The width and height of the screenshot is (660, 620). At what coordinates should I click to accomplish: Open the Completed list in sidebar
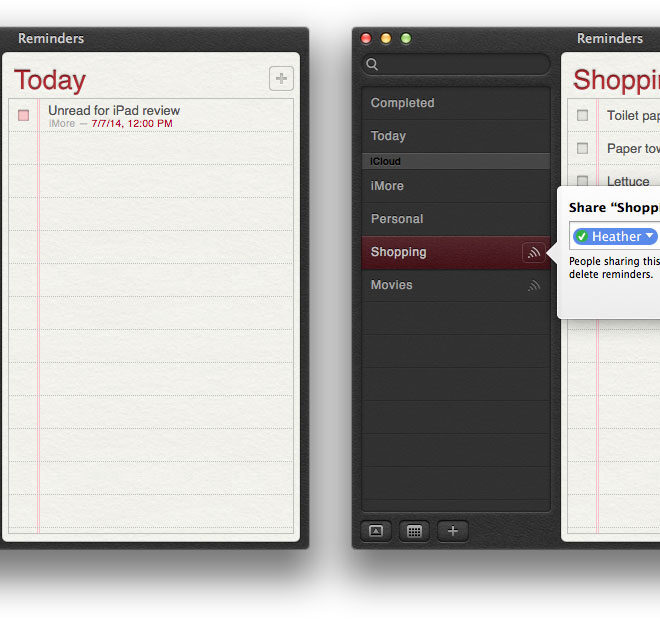(456, 103)
